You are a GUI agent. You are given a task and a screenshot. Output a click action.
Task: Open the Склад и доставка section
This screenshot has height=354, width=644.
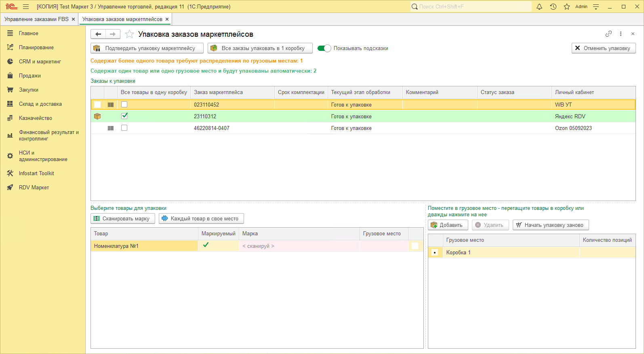coord(40,104)
